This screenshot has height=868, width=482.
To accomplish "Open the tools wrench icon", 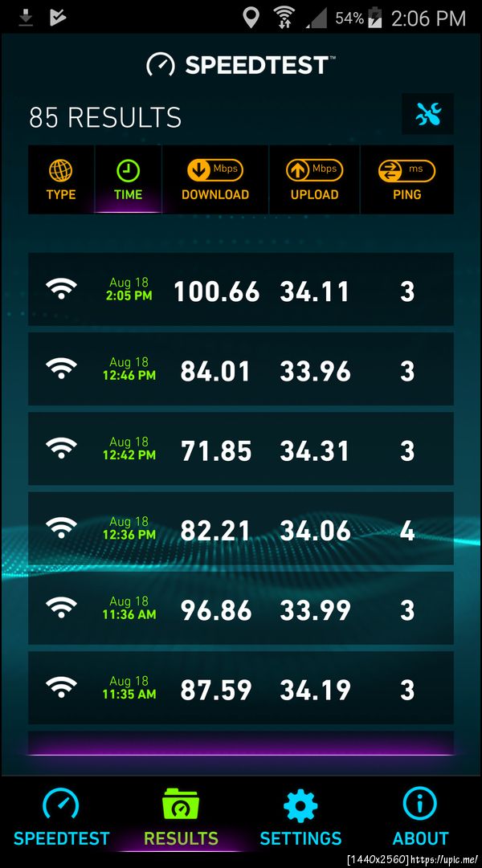I will [x=427, y=114].
